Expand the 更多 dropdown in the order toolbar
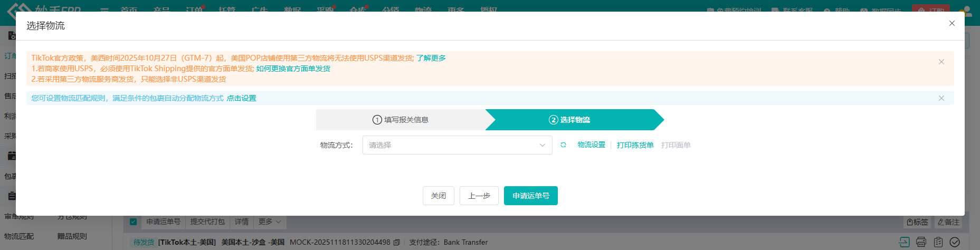This screenshot has height=250, width=980. [270, 222]
